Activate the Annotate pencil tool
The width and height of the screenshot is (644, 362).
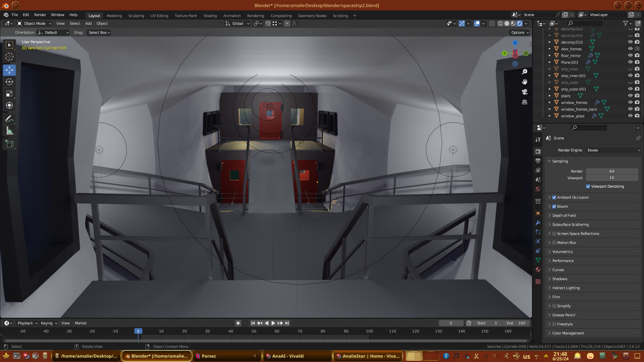9,119
